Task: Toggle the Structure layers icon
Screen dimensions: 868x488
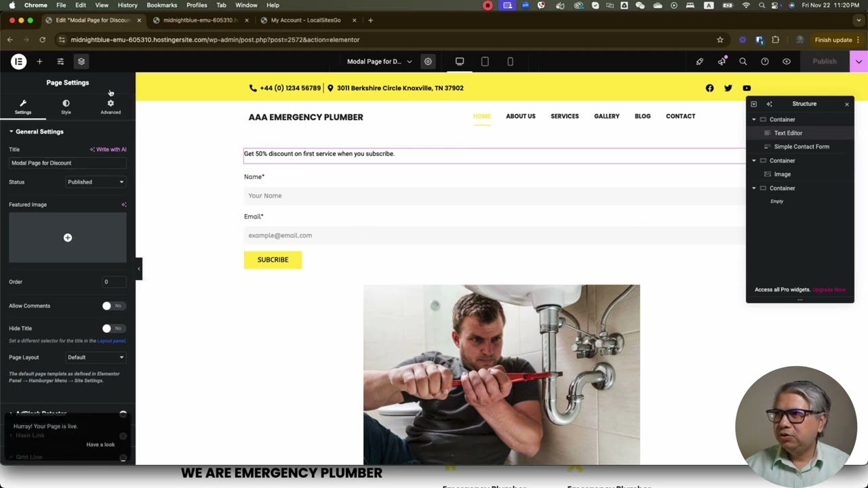Action: (x=81, y=62)
